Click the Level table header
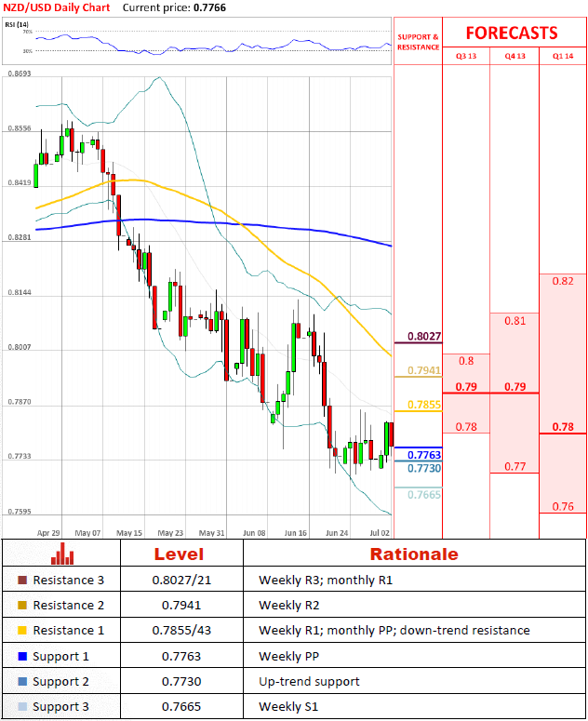The image size is (588, 721). pyautogui.click(x=179, y=554)
